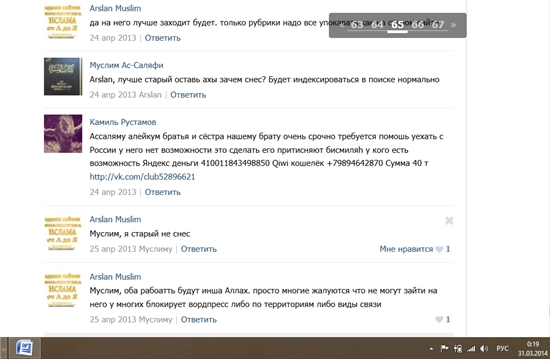Viewport: 550px width, 361px height.
Task: Reply to Камиль Рустамов's comment
Action: pos(163,192)
